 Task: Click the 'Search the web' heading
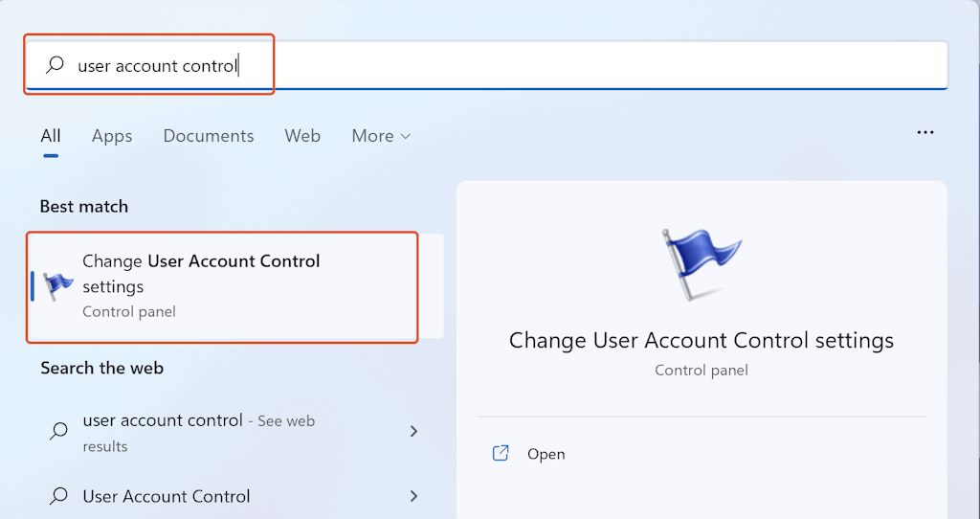coord(101,368)
